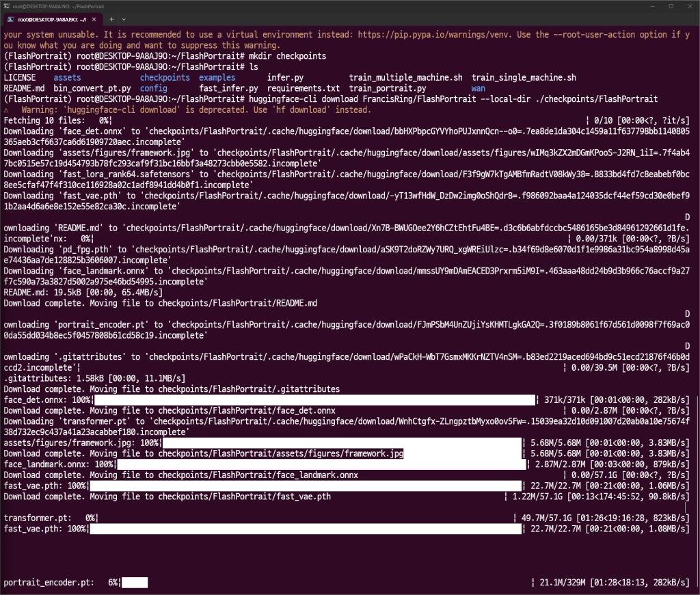Image resolution: width=700 pixels, height=595 pixels.
Task: Click the 'wan' directory in ls listing
Action: tap(478, 89)
